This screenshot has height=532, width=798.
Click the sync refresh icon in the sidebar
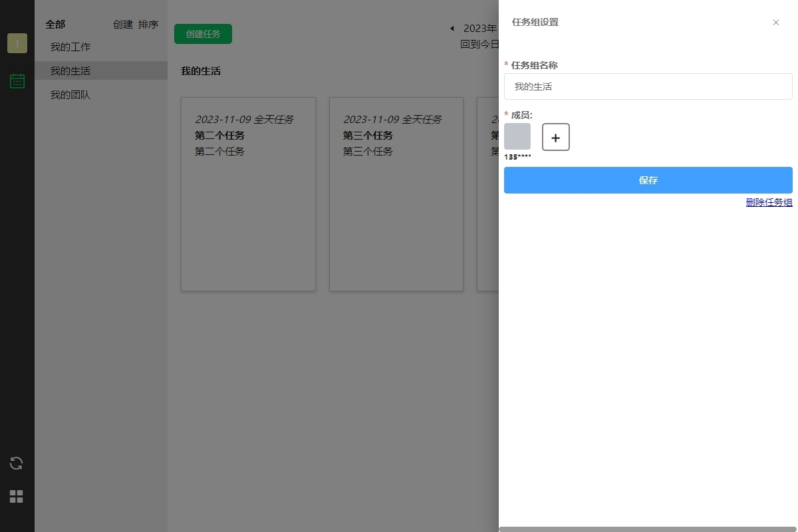17,463
